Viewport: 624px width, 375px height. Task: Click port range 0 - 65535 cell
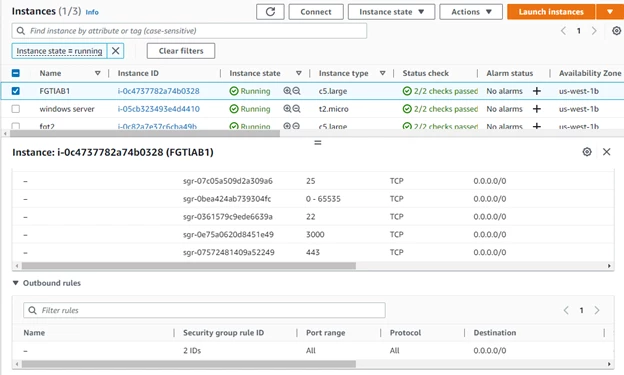tap(323, 199)
